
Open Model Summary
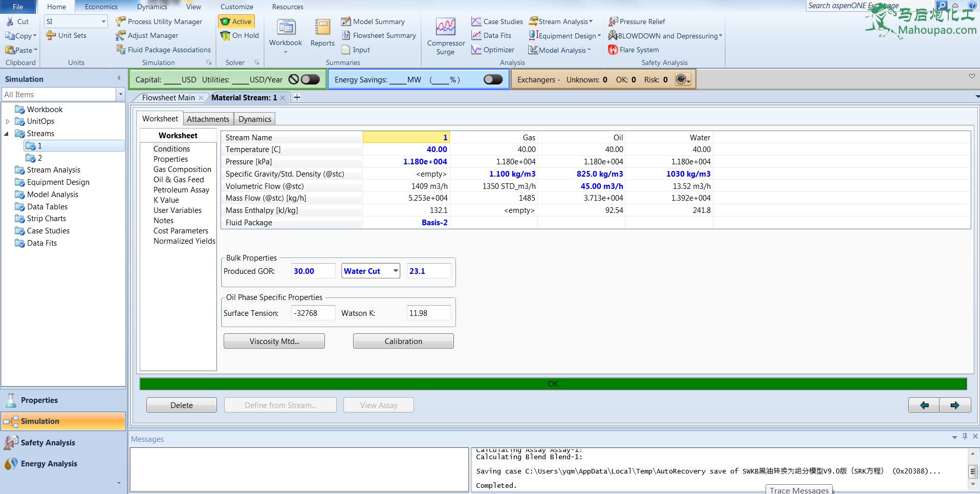[x=373, y=22]
